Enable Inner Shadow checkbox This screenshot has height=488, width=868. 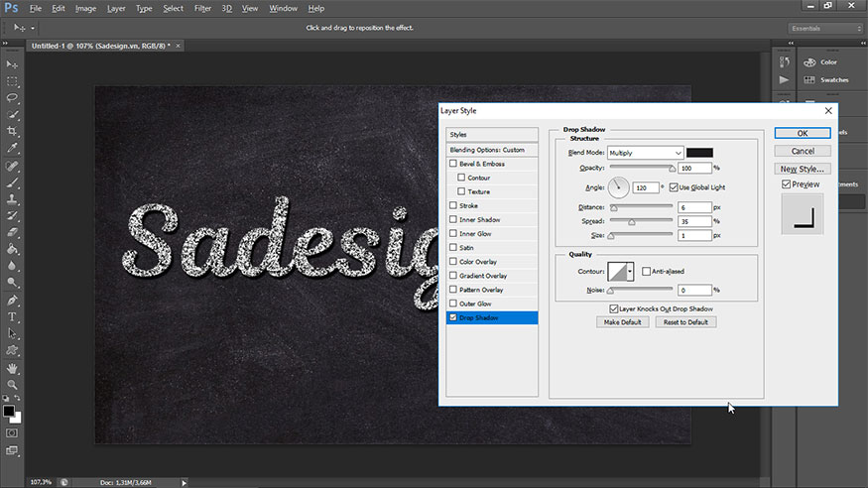pyautogui.click(x=453, y=219)
